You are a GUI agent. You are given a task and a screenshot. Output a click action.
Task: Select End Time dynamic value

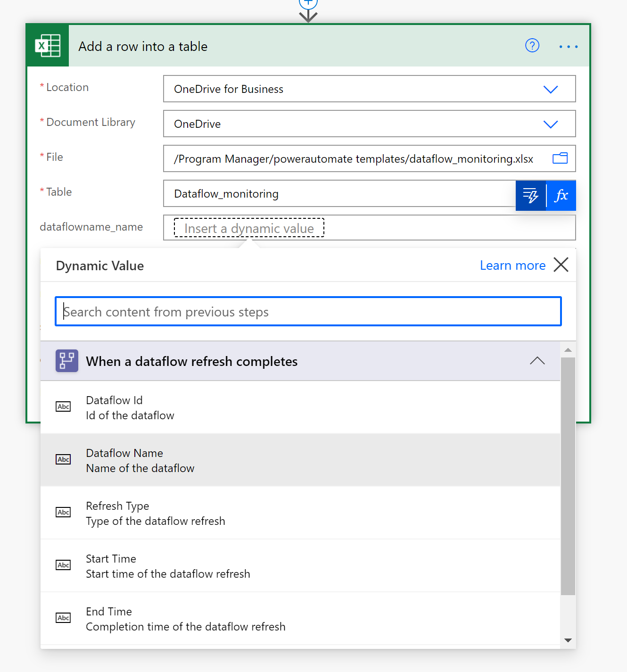[x=300, y=619]
